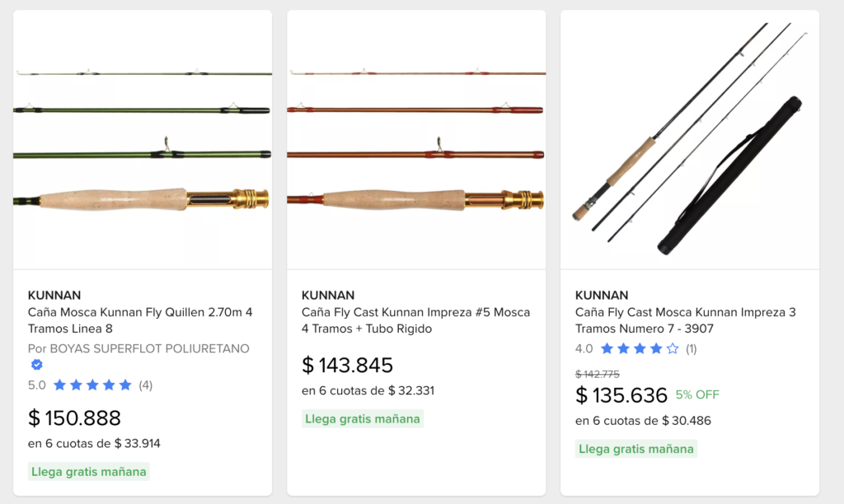Click the four-star rating on the Impreza 3 Tramos
The height and width of the screenshot is (504, 844).
[640, 348]
